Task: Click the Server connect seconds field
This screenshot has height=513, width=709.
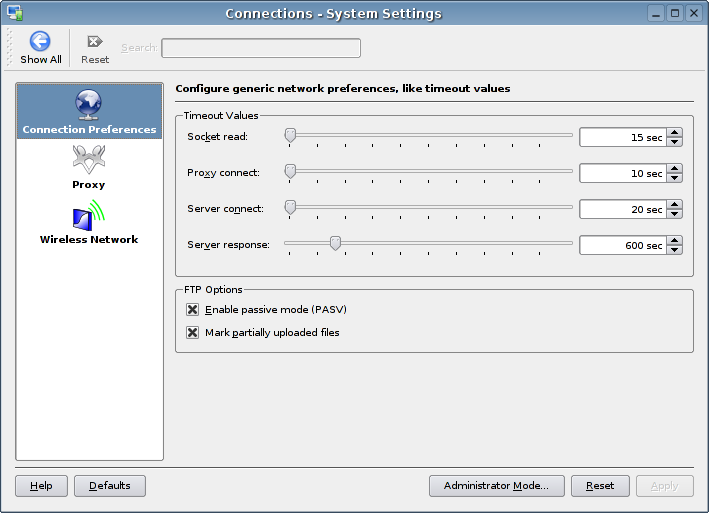Action: point(622,210)
